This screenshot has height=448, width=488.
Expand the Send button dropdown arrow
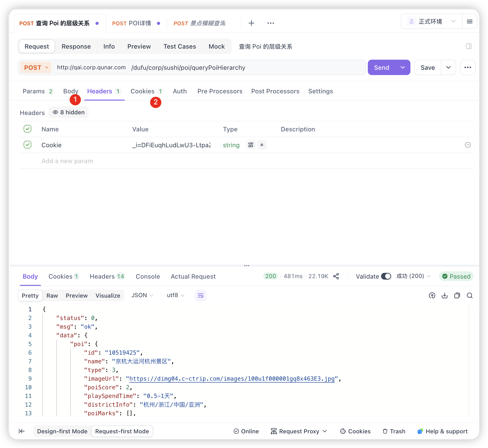point(403,68)
